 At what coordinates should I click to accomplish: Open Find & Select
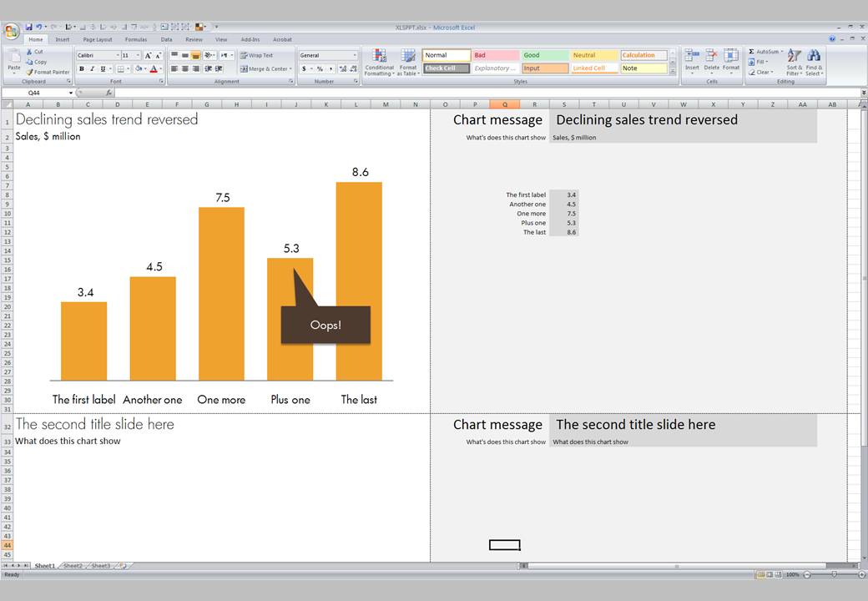814,62
